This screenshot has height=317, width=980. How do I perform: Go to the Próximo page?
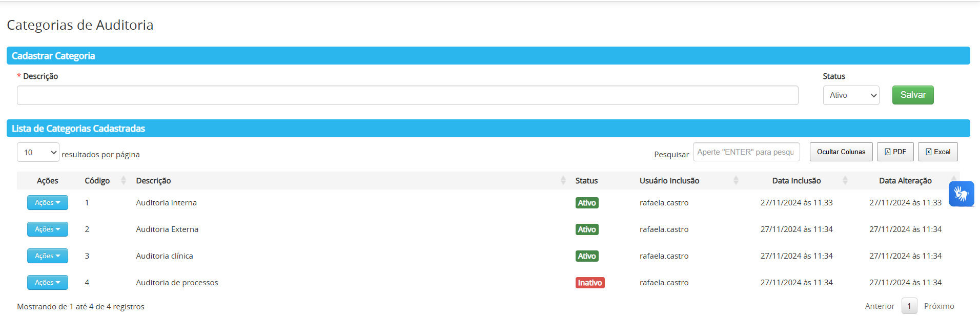click(938, 306)
